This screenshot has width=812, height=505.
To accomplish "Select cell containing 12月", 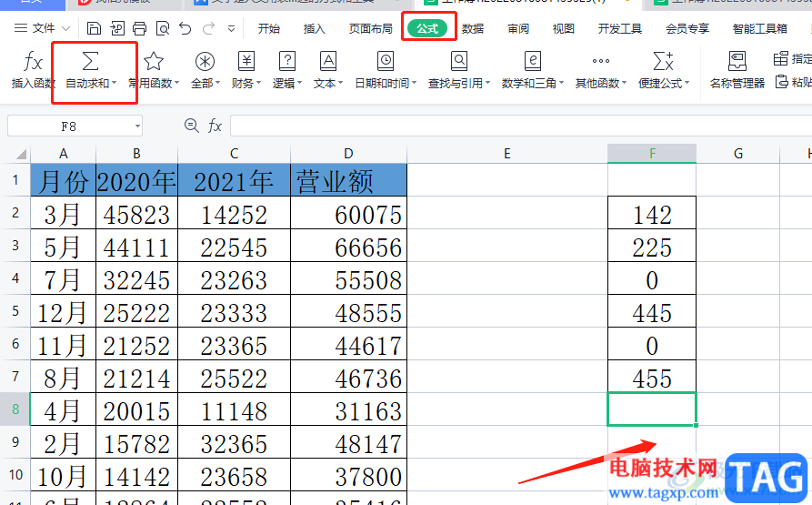I will 63,311.
